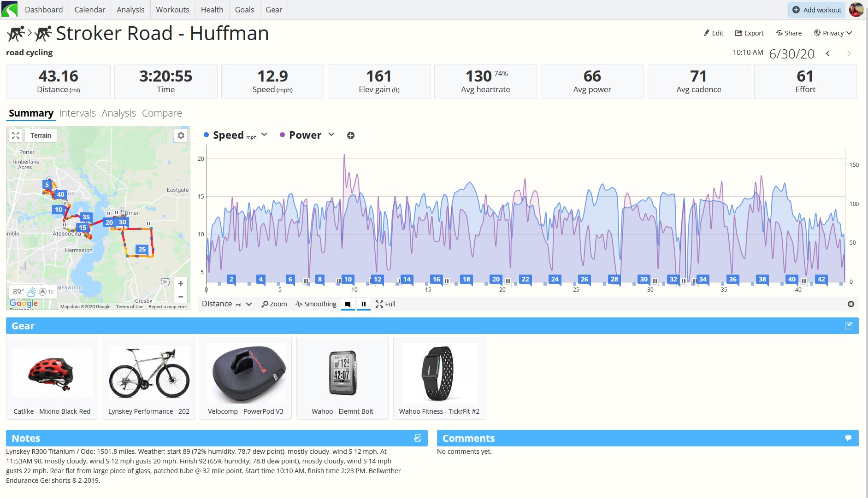Go to previous workout arrow
868x498 pixels.
[828, 53]
